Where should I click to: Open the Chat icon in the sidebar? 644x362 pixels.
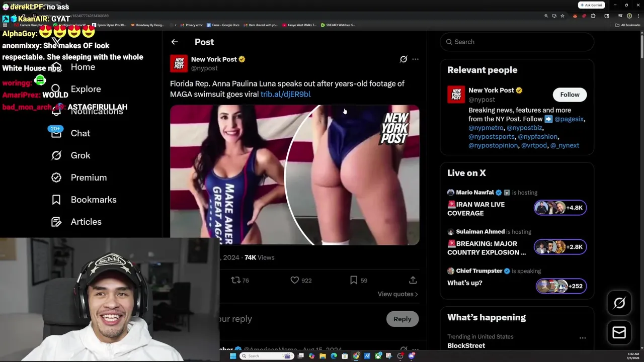tap(56, 133)
